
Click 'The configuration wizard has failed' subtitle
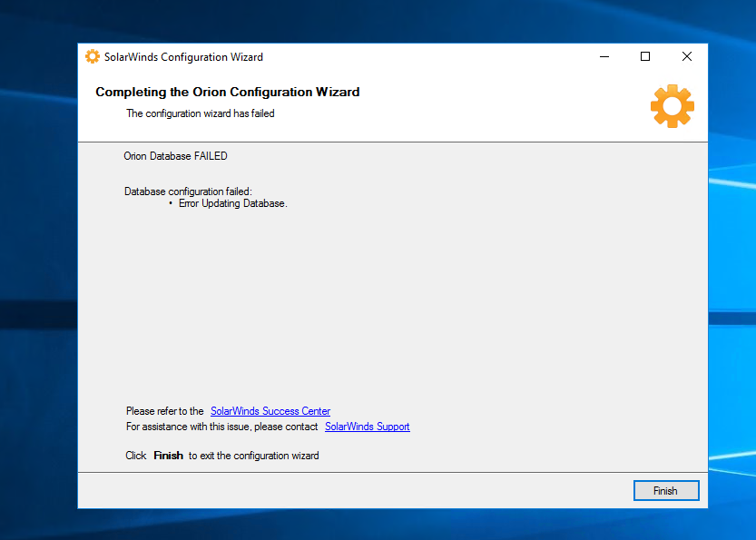coord(201,113)
